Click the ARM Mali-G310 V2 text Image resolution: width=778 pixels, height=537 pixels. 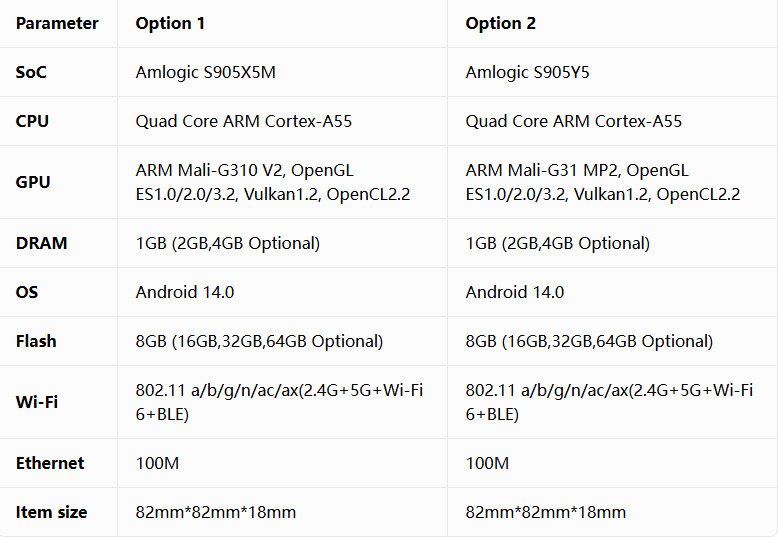(x=210, y=170)
